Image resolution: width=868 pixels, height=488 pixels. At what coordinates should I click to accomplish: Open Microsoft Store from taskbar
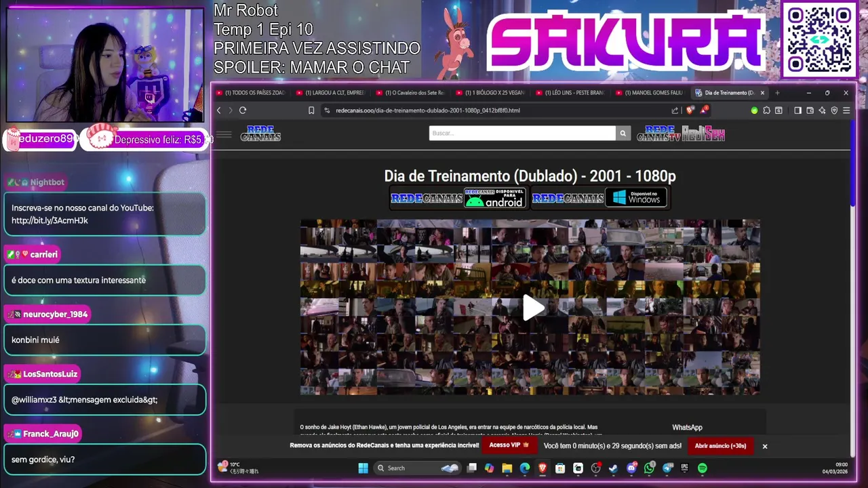click(560, 468)
